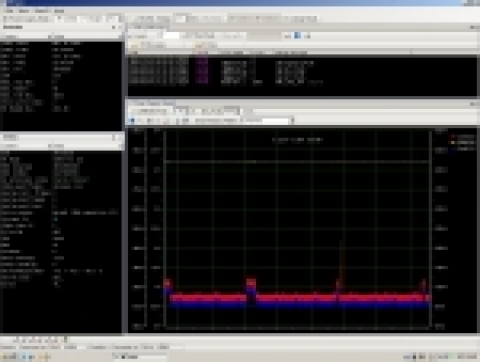Click the tall spike on the chart
480x362 pixels.
pyautogui.click(x=342, y=263)
